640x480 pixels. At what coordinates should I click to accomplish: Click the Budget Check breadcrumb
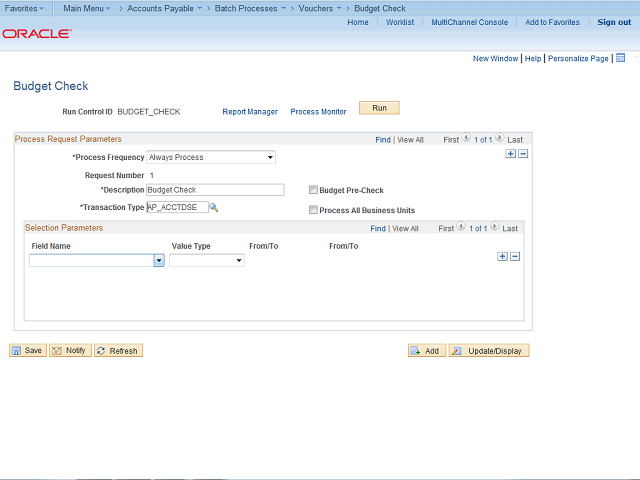pyautogui.click(x=380, y=8)
